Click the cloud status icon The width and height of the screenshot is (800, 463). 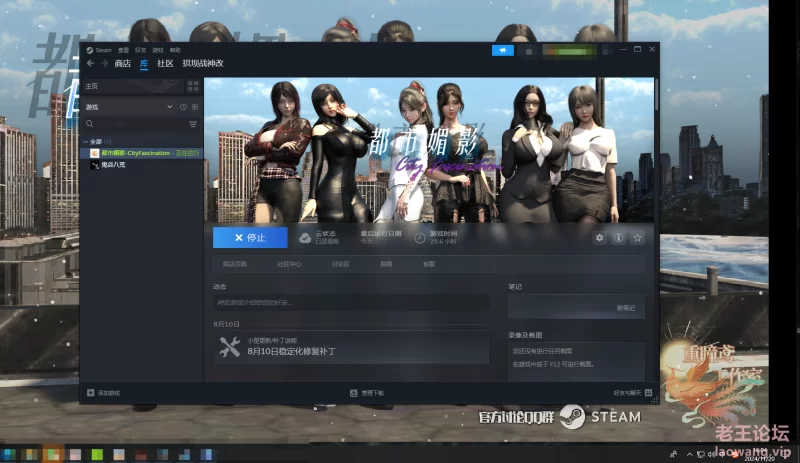tap(305, 238)
